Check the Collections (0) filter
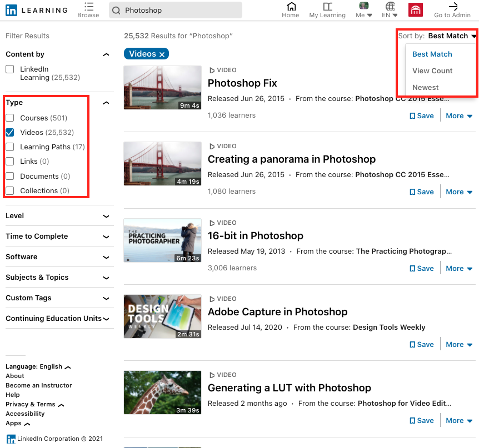 [x=10, y=190]
